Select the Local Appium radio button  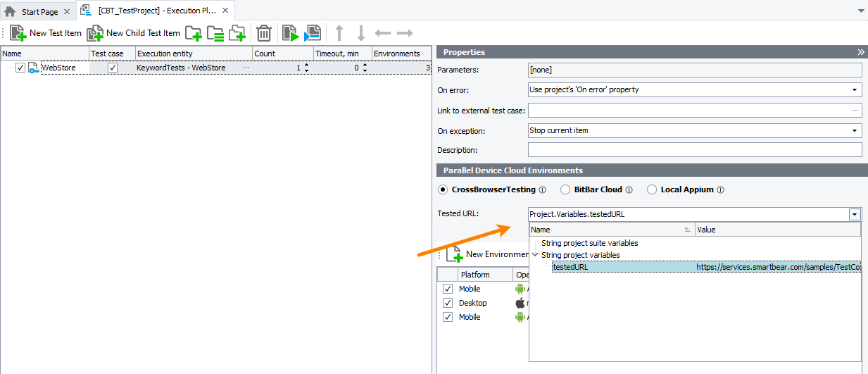pyautogui.click(x=651, y=189)
